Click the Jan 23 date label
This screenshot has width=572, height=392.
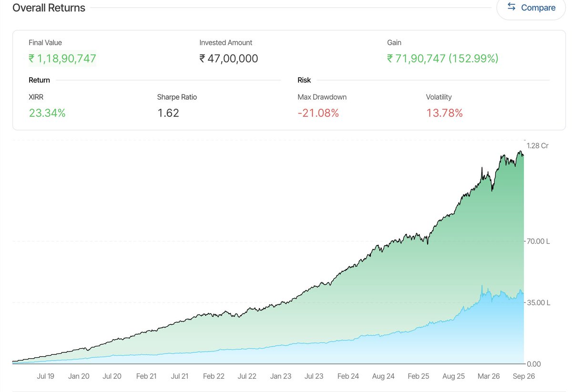pyautogui.click(x=281, y=376)
